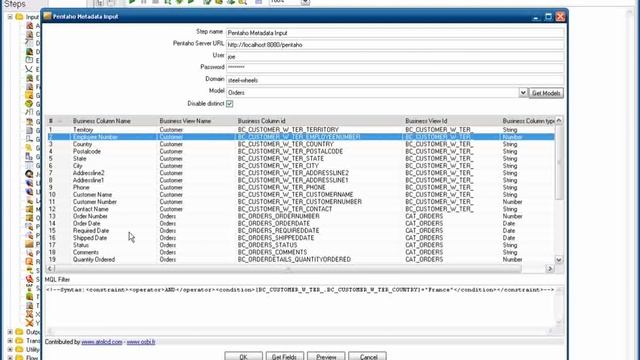640x360 pixels.
Task: Maximize the Pentaho Metadata Input dialog
Action: [548, 16]
